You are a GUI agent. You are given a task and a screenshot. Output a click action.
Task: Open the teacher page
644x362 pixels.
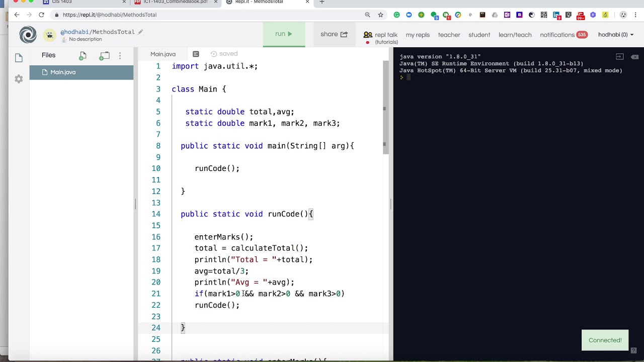click(449, 35)
